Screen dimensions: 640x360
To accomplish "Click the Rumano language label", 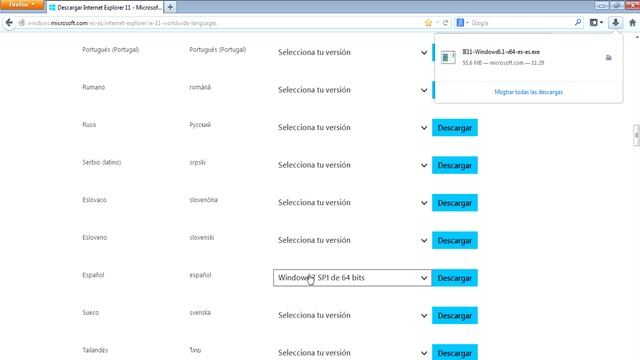I will [x=93, y=87].
